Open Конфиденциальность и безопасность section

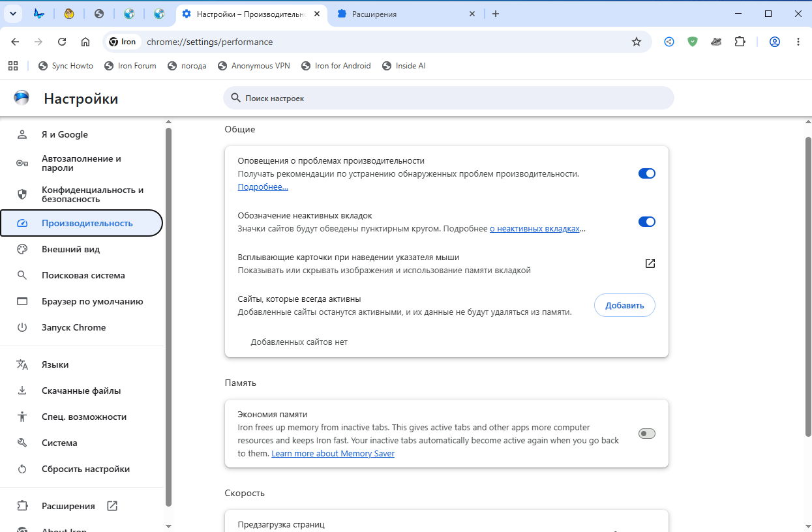point(82,194)
